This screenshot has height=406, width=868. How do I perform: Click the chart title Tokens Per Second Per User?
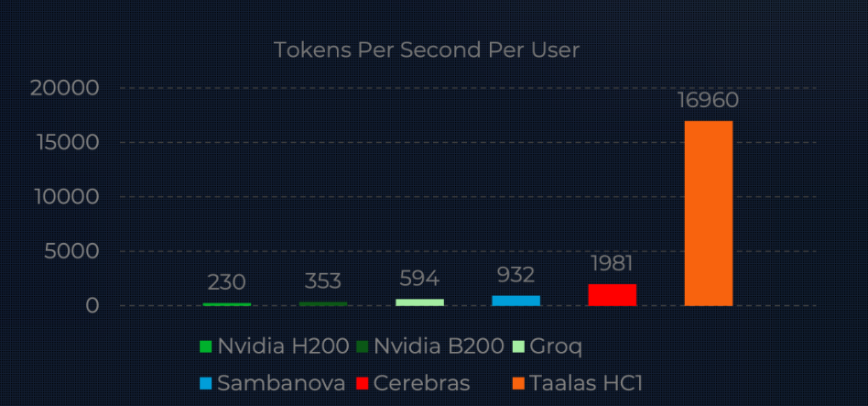point(427,50)
